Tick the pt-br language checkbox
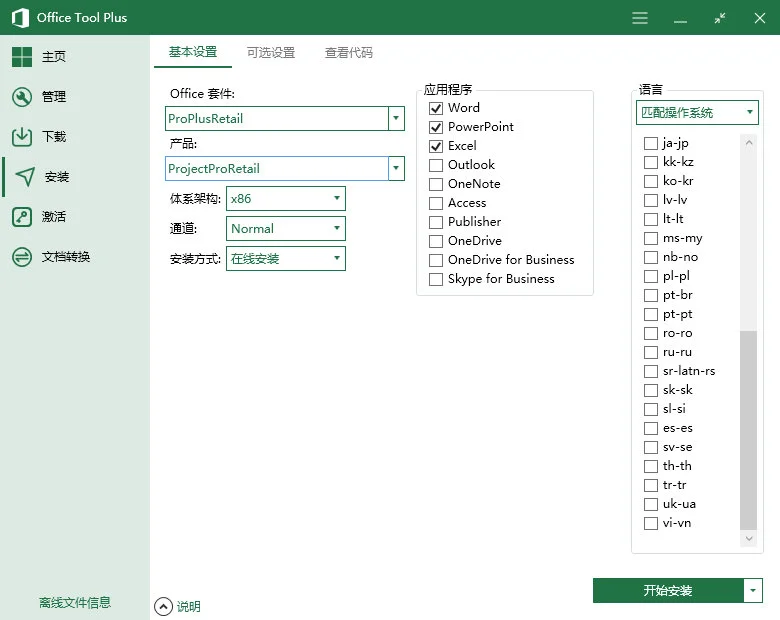This screenshot has width=780, height=620. (651, 295)
